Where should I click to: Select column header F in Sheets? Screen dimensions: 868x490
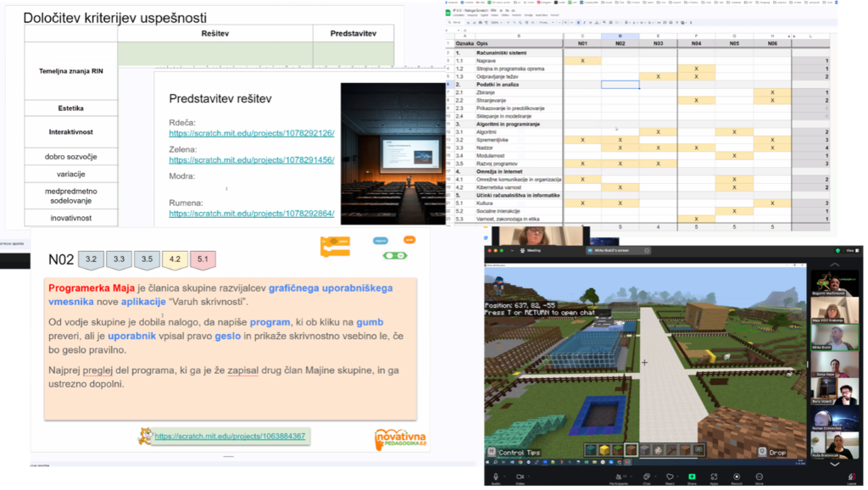click(696, 36)
